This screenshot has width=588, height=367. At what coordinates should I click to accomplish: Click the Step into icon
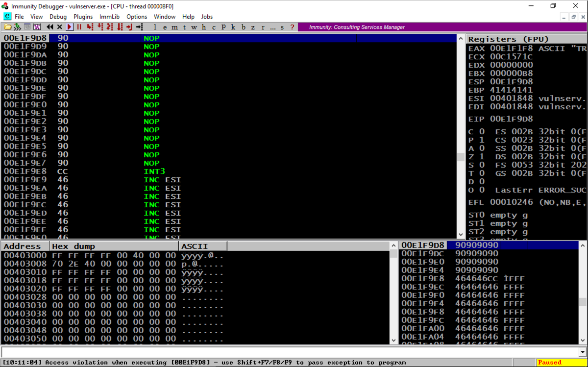(90, 27)
